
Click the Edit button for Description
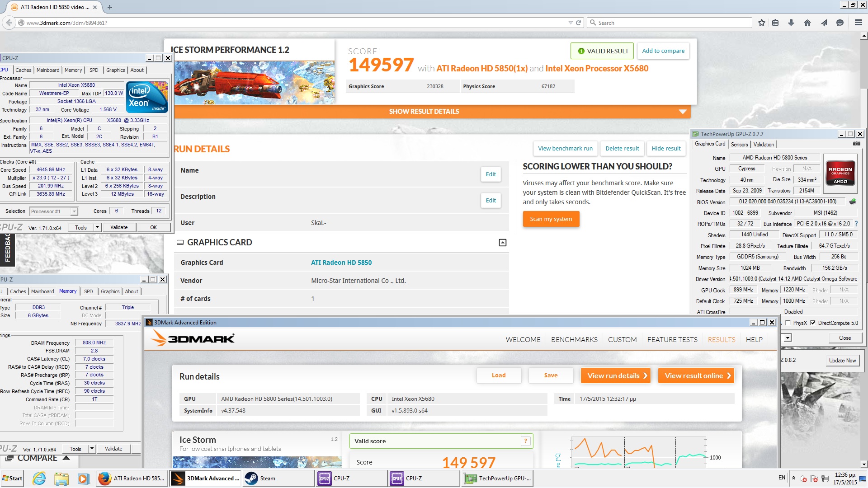pyautogui.click(x=491, y=201)
